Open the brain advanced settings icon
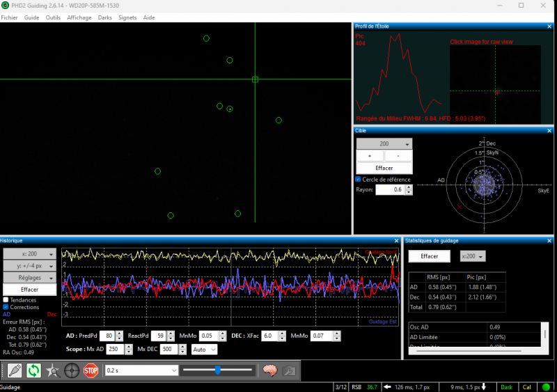Screen dimensions: 557x392 click(x=270, y=370)
